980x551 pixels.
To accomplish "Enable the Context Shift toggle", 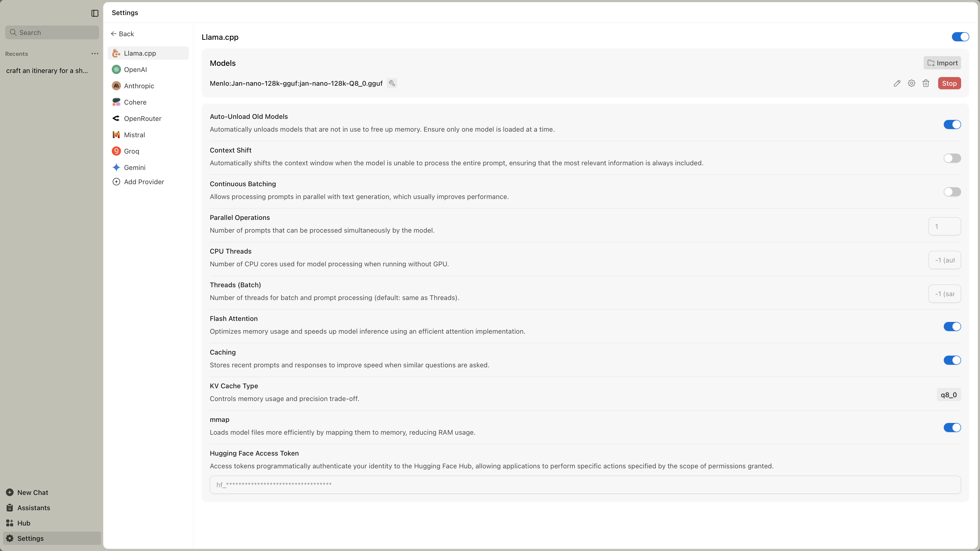I will [x=952, y=158].
